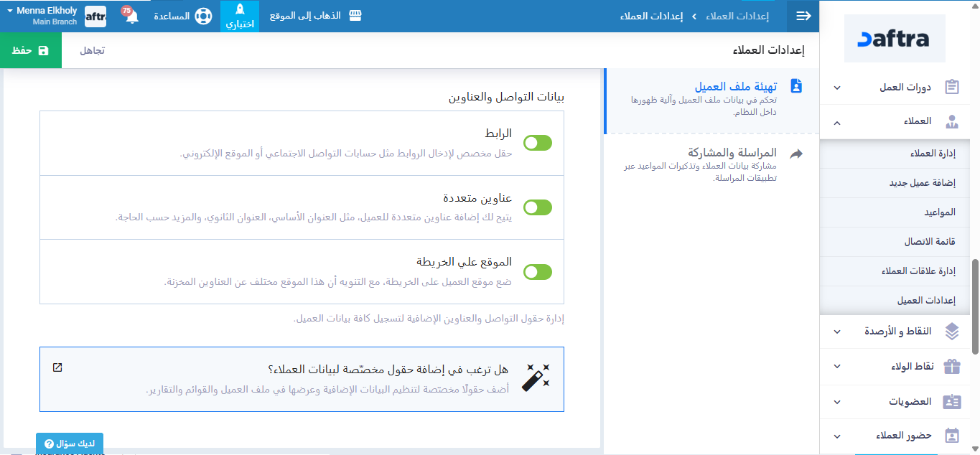Open external link icon in custom fields box

coord(57,367)
